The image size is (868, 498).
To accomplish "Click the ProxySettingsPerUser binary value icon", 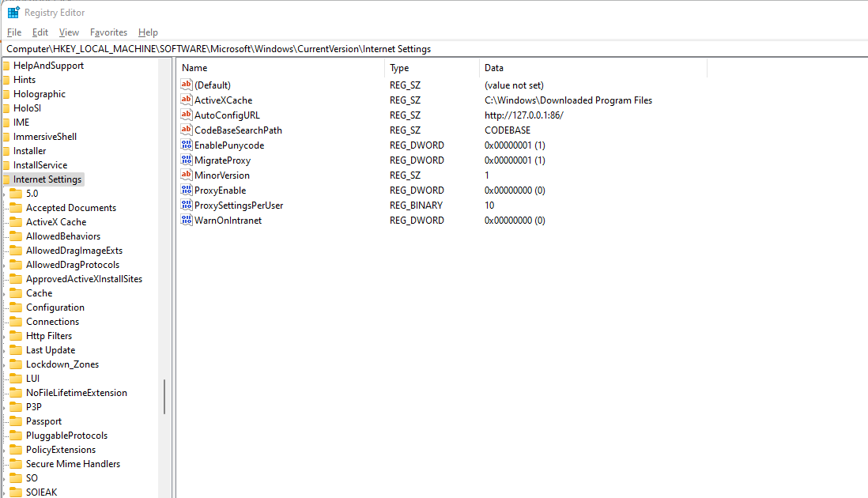I will tap(187, 204).
